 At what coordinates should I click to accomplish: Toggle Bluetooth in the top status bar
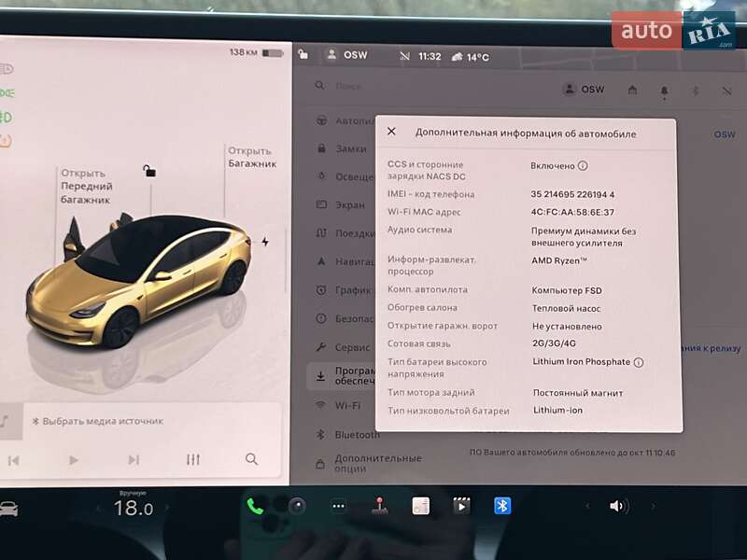[695, 90]
